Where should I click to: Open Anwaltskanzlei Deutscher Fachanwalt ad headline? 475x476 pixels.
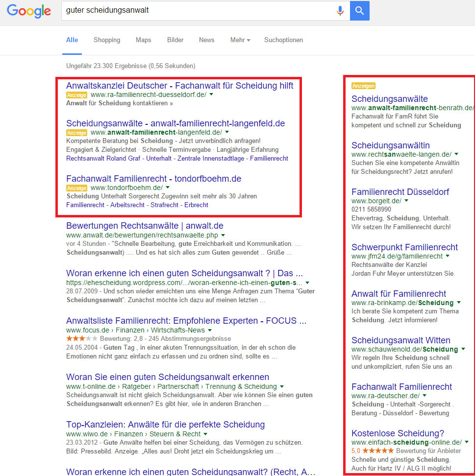point(179,86)
